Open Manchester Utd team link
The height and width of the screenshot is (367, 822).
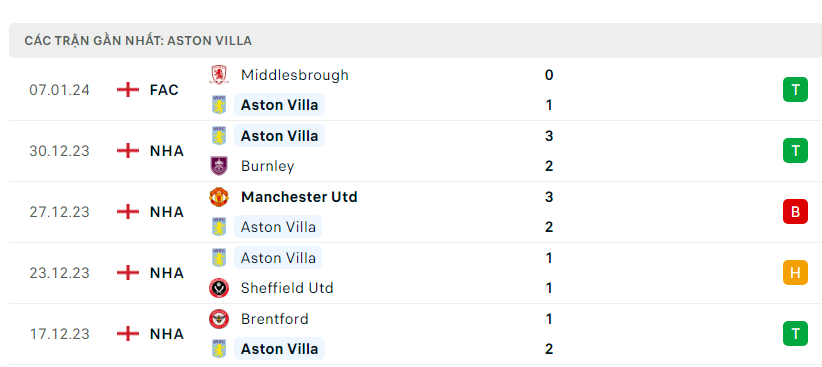click(x=299, y=197)
